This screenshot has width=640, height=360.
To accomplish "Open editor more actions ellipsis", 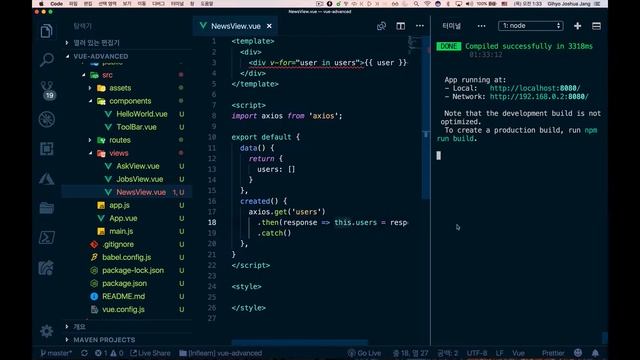I will pyautogui.click(x=420, y=26).
